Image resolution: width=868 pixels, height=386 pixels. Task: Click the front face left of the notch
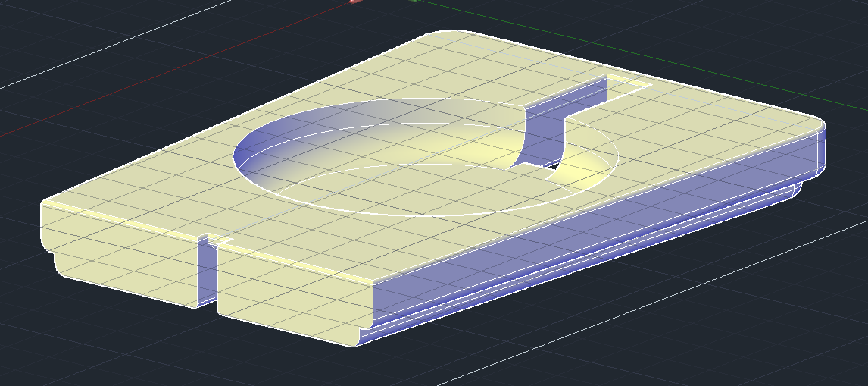(x=121, y=265)
